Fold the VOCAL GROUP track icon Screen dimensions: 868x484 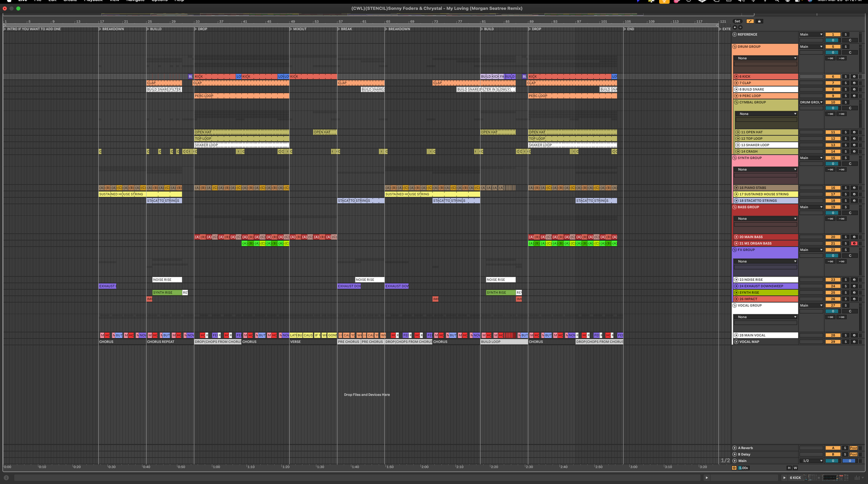(x=735, y=305)
